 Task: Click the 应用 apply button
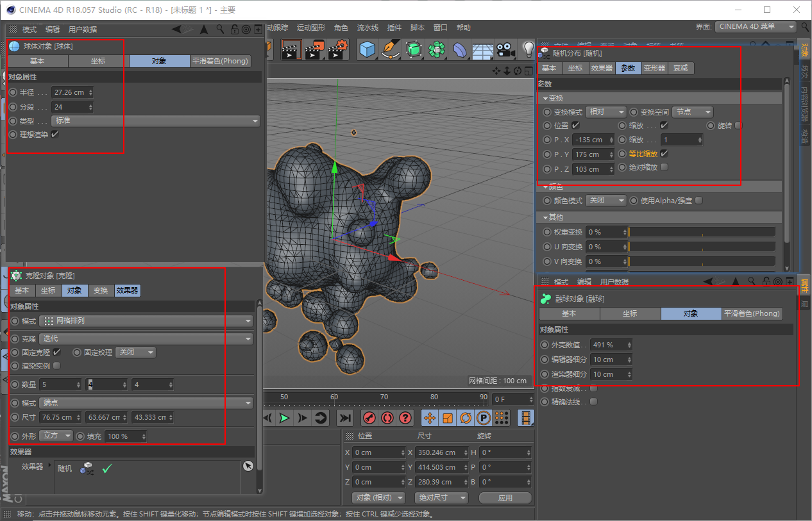[505, 498]
